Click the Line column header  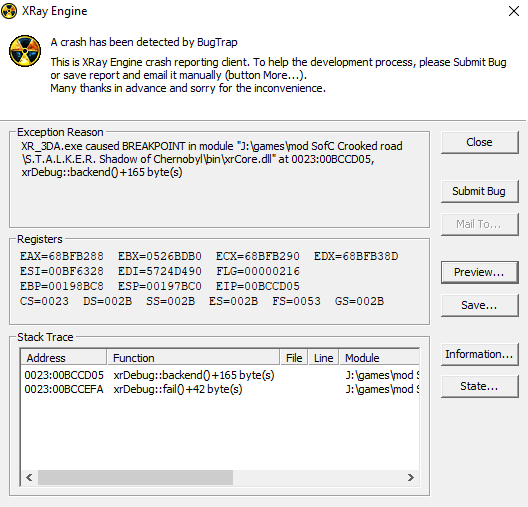pyautogui.click(x=323, y=358)
